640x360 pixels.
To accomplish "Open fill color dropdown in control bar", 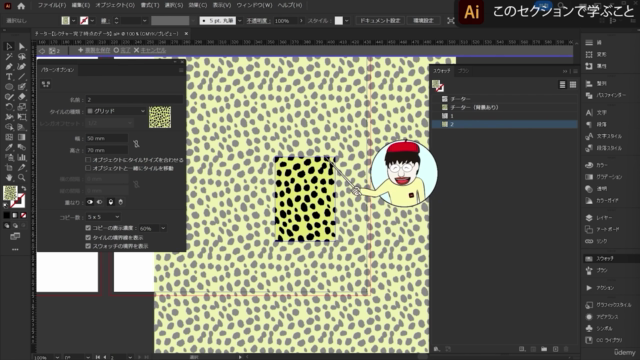I will (x=74, y=20).
